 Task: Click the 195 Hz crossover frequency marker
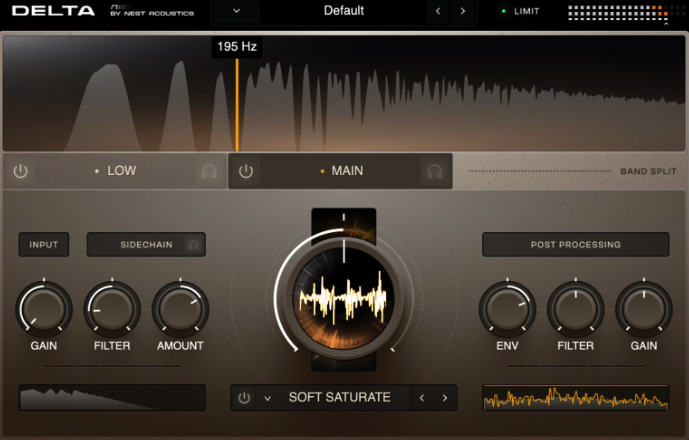[237, 47]
